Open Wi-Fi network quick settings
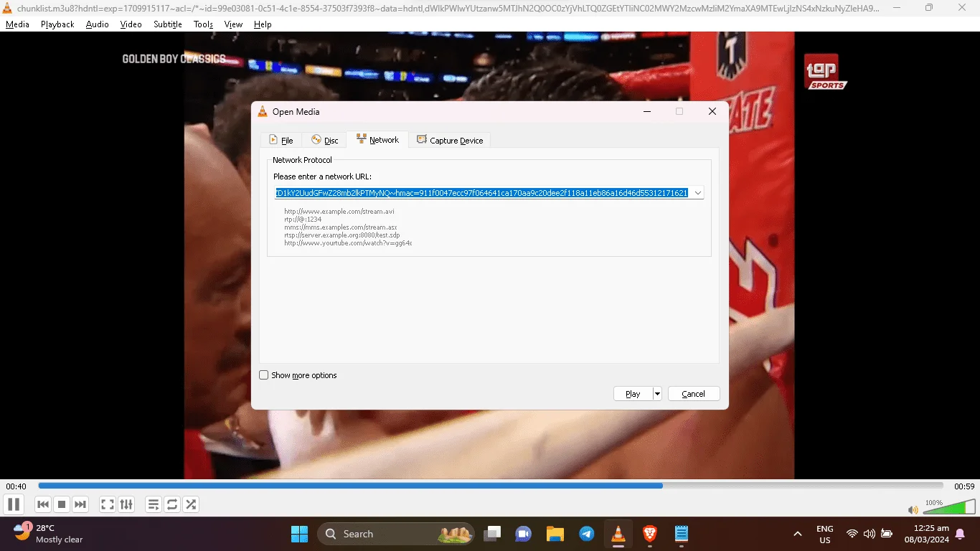980x551 pixels. point(852,534)
